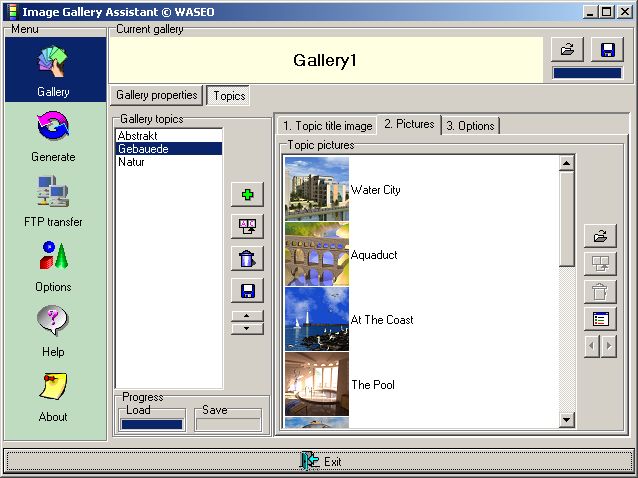Click the application icon in title bar
Image resolution: width=638 pixels, height=478 pixels.
[x=13, y=12]
